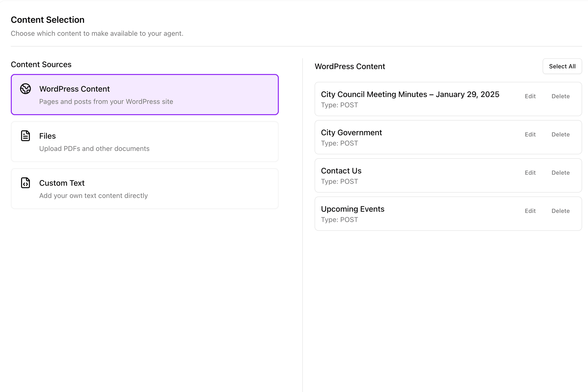Click the WordPress logo icon
The image size is (588, 392).
25,89
